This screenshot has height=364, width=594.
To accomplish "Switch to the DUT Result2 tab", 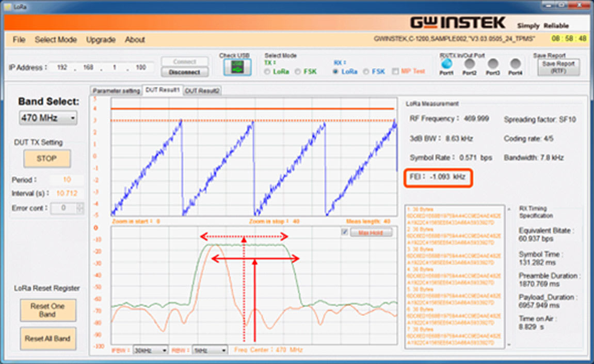I will (202, 91).
